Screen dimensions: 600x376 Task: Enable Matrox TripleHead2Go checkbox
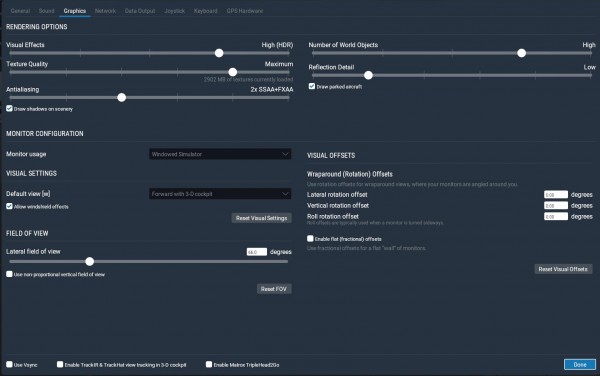[209, 365]
